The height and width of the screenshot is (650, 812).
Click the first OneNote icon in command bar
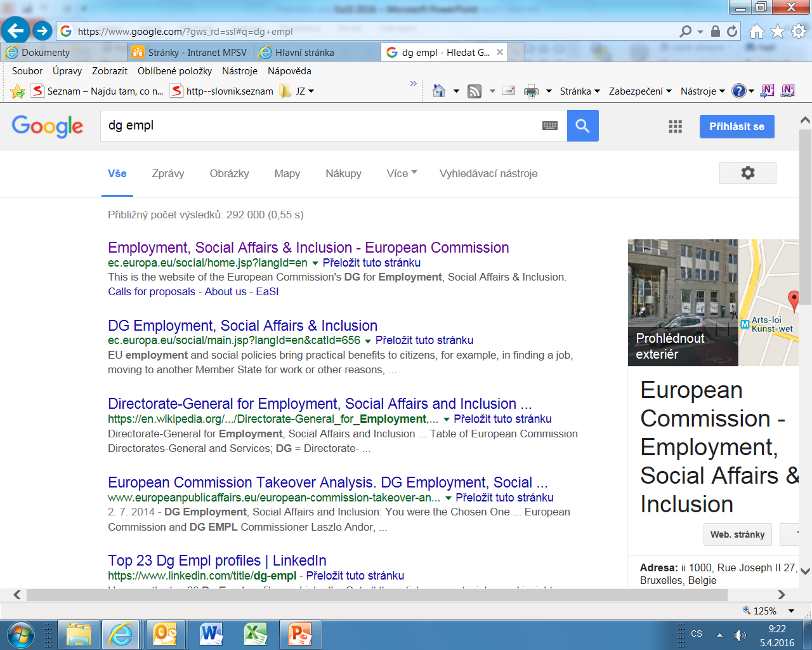pyautogui.click(x=767, y=91)
